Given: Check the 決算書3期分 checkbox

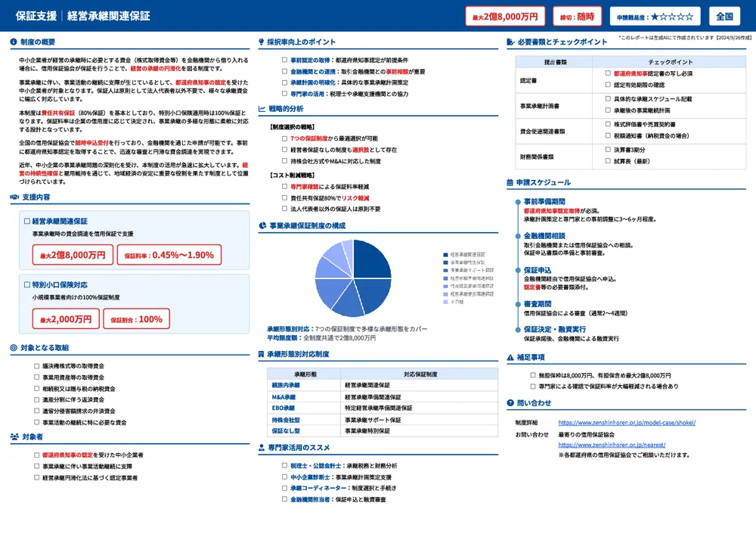Looking at the screenshot, I should pyautogui.click(x=608, y=150).
